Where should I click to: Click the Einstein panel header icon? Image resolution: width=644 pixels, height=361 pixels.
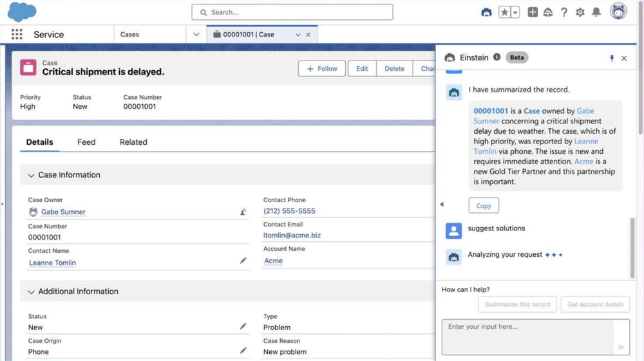[x=450, y=57]
